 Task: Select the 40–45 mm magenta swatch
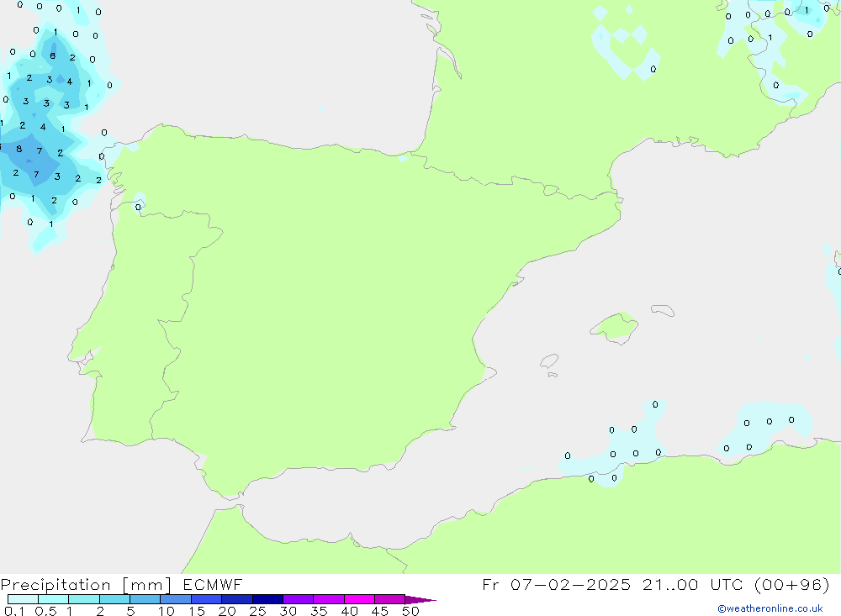[359, 599]
